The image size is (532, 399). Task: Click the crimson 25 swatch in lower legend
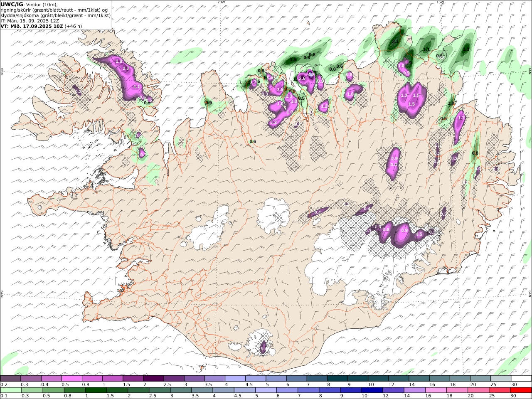[500, 390]
